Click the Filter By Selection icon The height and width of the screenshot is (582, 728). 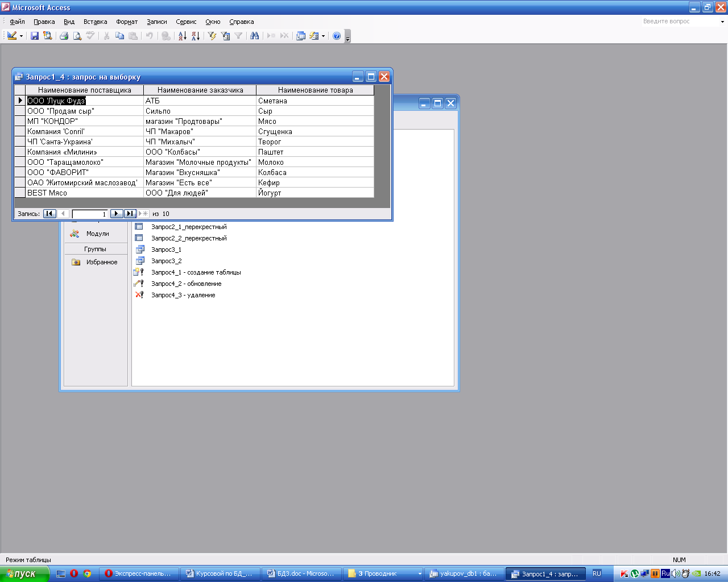coord(212,36)
